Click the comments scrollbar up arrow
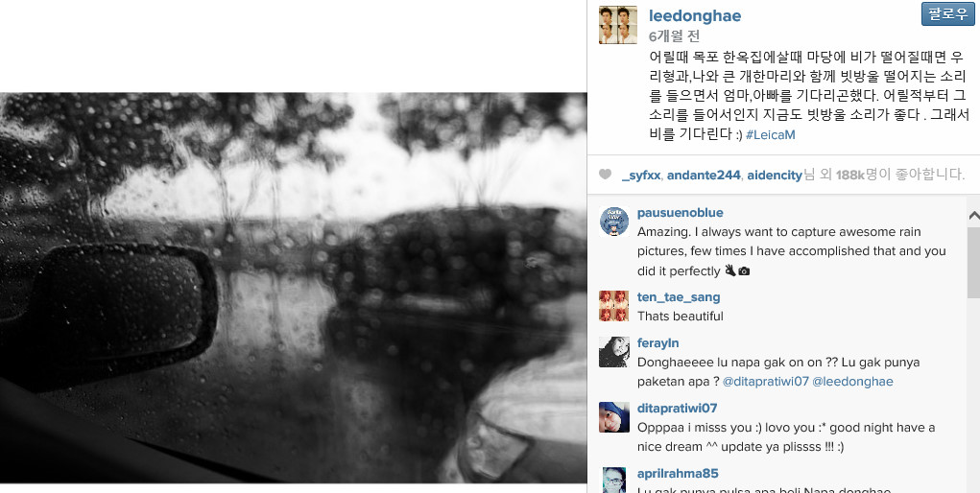Screen dimensions: 980x493 click(x=973, y=216)
